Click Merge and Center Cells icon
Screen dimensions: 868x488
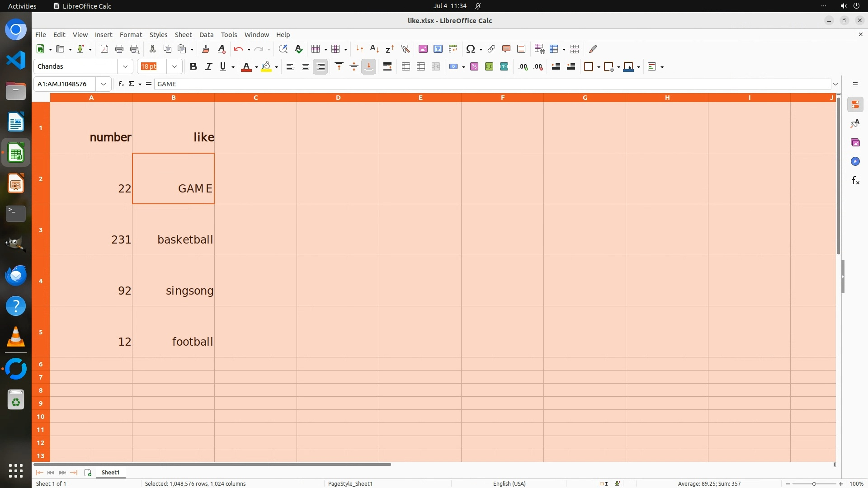coord(406,67)
